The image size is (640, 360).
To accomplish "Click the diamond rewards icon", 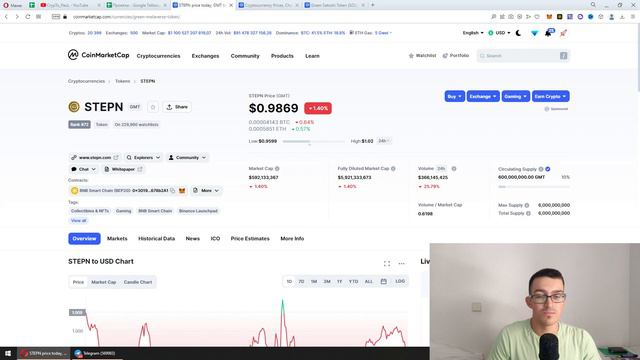I will (534, 33).
